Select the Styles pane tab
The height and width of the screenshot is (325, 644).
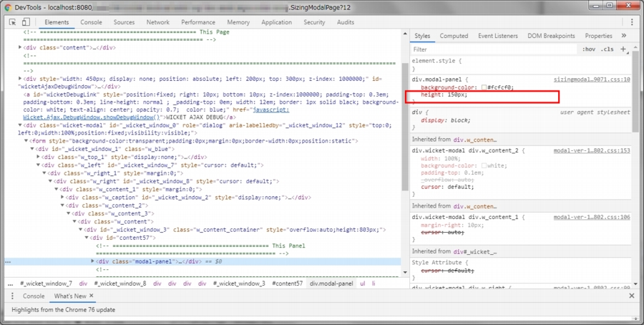(422, 36)
